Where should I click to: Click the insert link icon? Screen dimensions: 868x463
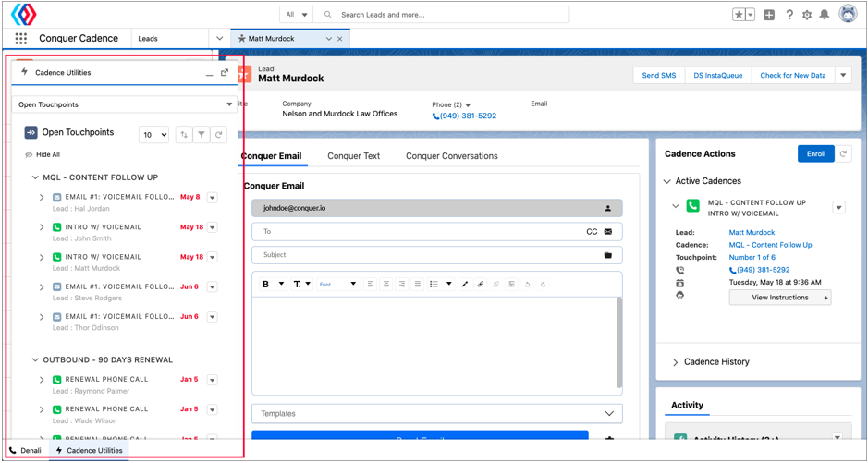click(481, 284)
